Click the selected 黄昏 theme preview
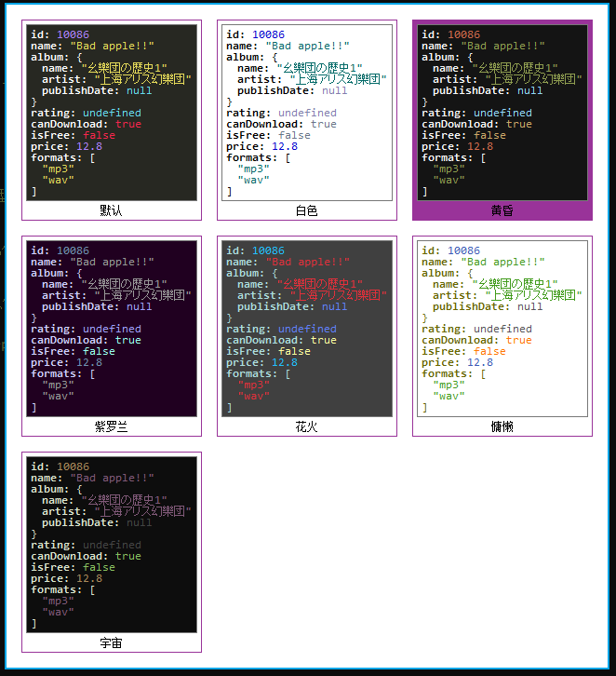The height and width of the screenshot is (676, 616). pyautogui.click(x=502, y=112)
